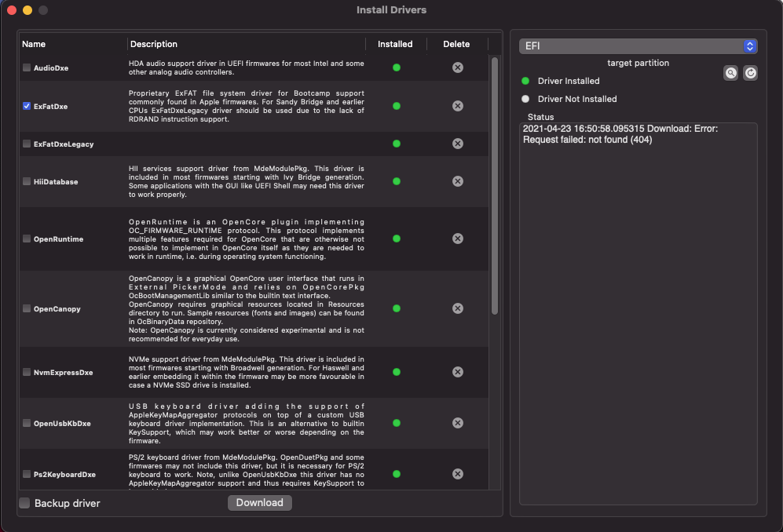
Task: Uncheck the ExFatDxe checkbox
Action: click(x=27, y=106)
